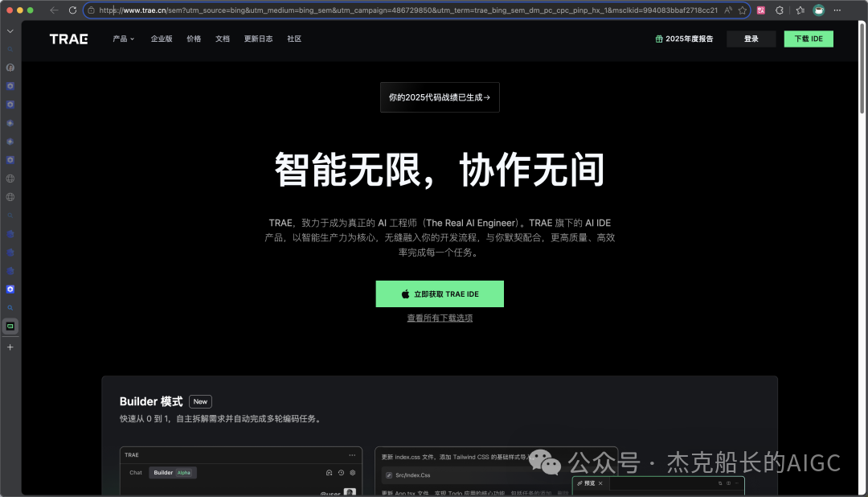Screen dimensions: 868x497
Task: Close the 预览 tab with its X
Action: pyautogui.click(x=600, y=483)
